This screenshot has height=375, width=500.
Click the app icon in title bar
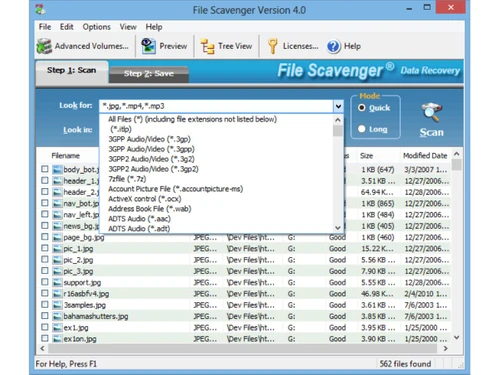point(41,9)
